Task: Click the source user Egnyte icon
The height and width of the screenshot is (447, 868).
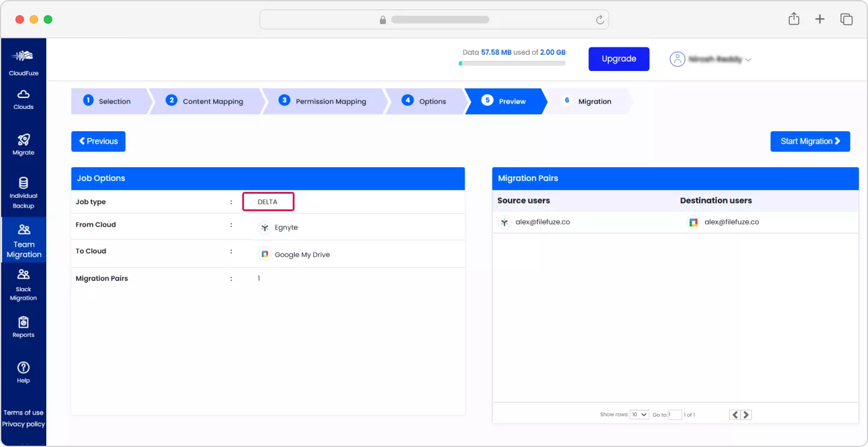Action: tap(504, 222)
